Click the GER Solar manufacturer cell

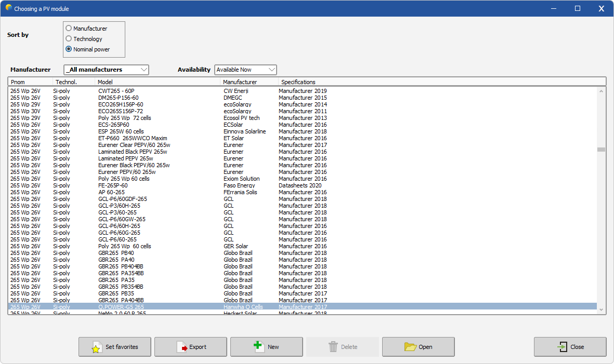pos(236,246)
